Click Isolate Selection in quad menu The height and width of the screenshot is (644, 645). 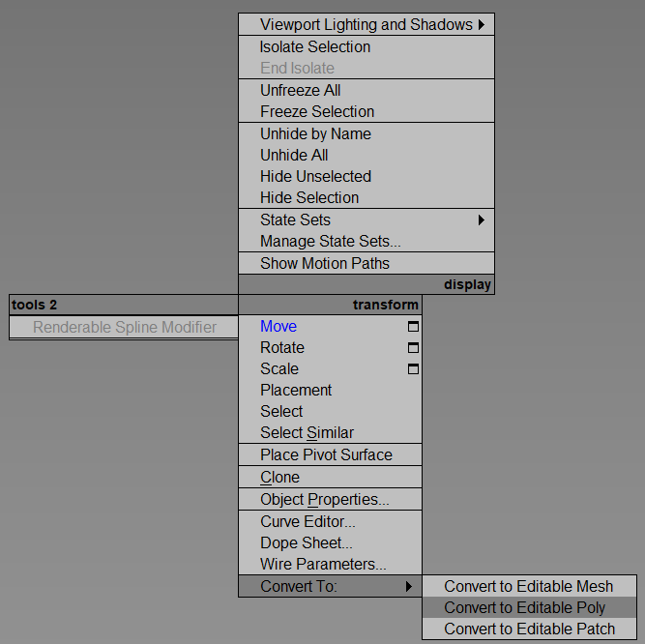(315, 47)
